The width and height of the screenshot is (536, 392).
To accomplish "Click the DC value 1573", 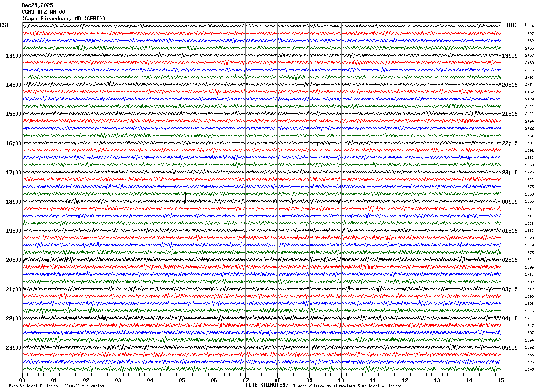I will click(529, 238).
